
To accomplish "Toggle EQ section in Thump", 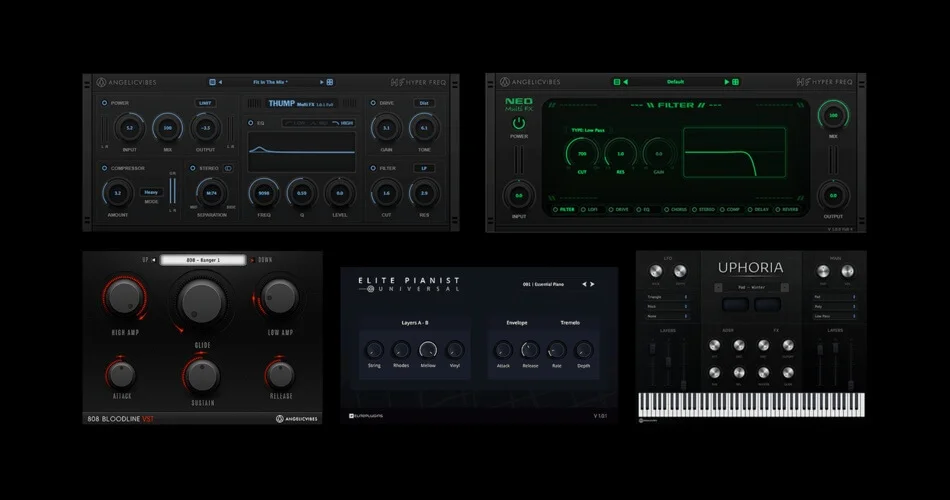I will pos(250,123).
